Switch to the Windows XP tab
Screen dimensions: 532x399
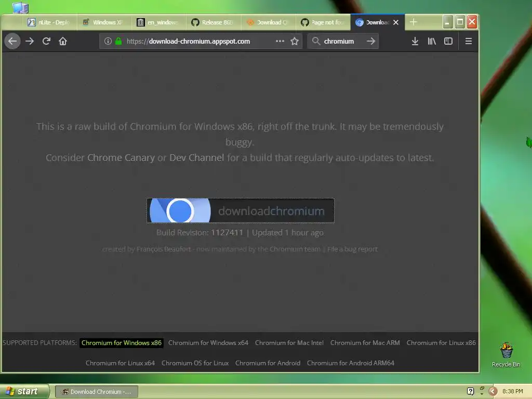[x=104, y=22]
